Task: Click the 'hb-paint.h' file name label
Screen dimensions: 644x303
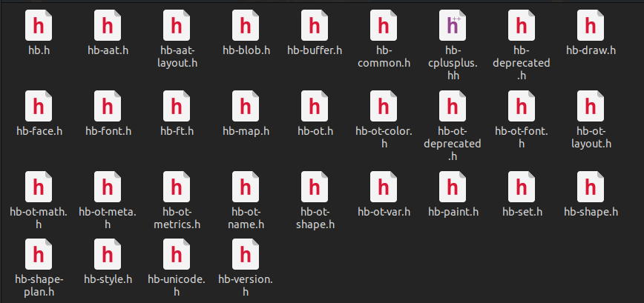Action: pyautogui.click(x=453, y=213)
